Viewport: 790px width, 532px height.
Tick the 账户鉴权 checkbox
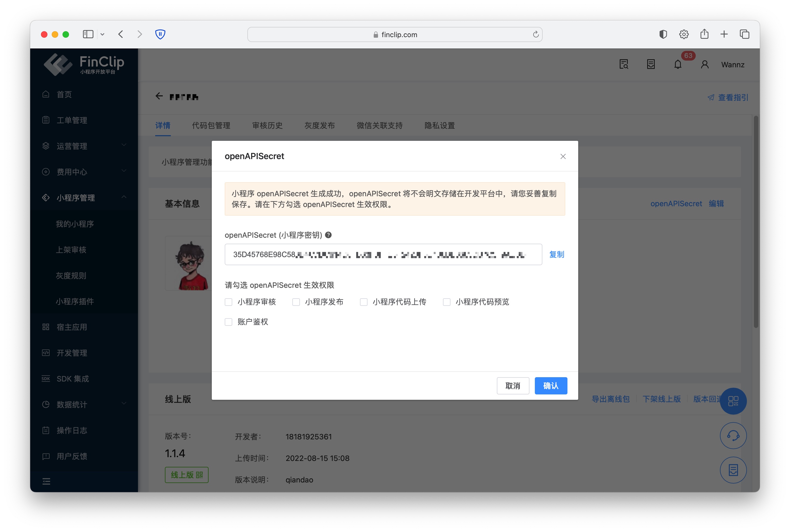click(x=228, y=322)
